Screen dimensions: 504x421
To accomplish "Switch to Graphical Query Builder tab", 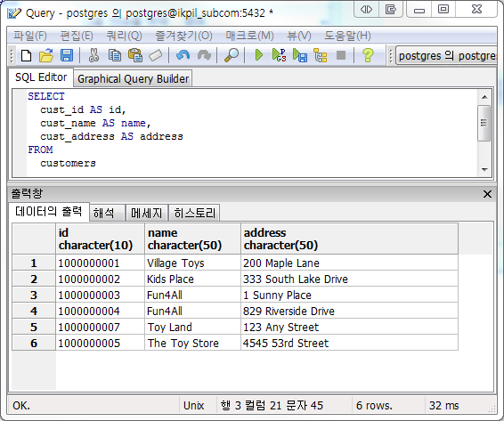I will (x=133, y=78).
